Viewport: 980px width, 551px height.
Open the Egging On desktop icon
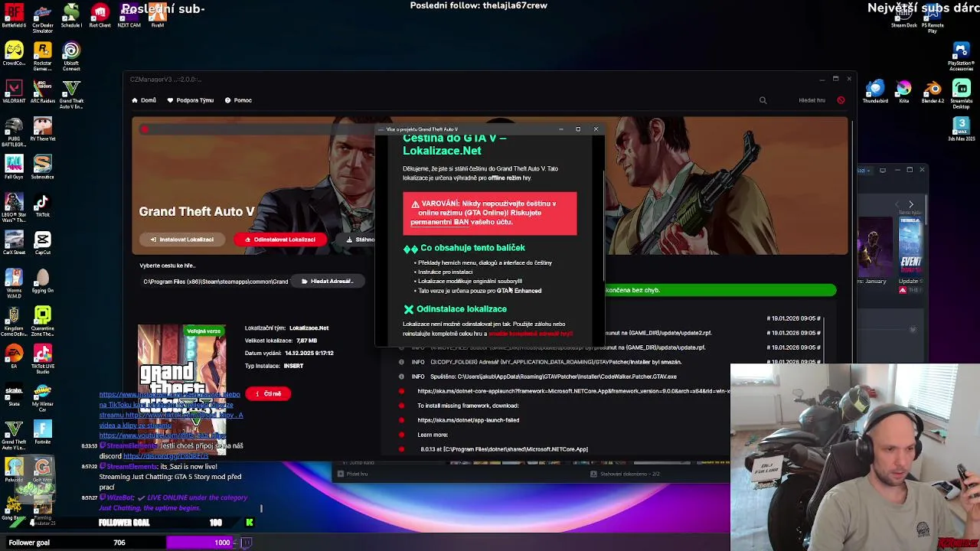[43, 281]
